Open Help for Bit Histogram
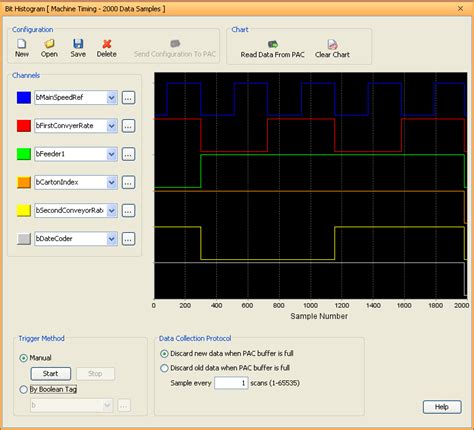Screen dimensions: 474x430 (442, 407)
